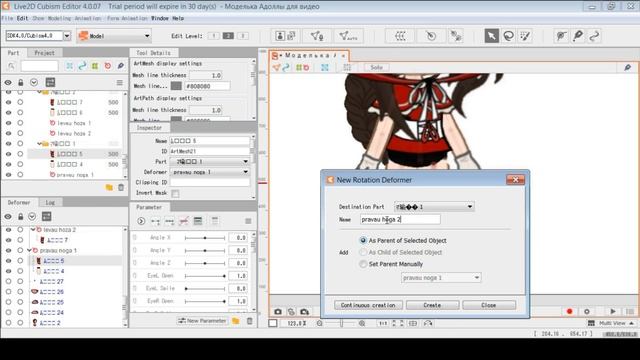Open the Help menu
Image resolution: width=640 pixels, height=360 pixels.
coord(178,18)
